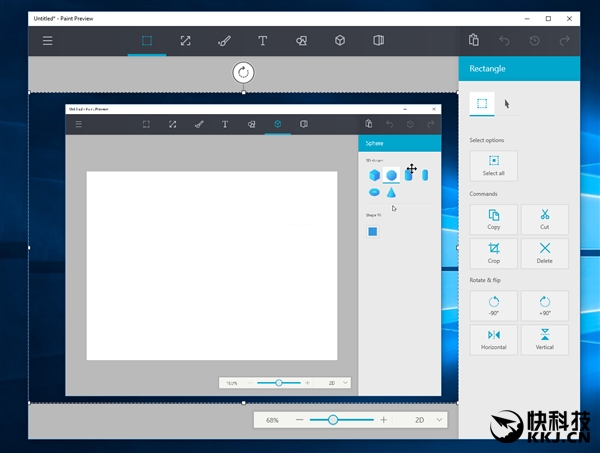Select the Brushes tool
Viewport: 600px width, 453px height.
224,41
